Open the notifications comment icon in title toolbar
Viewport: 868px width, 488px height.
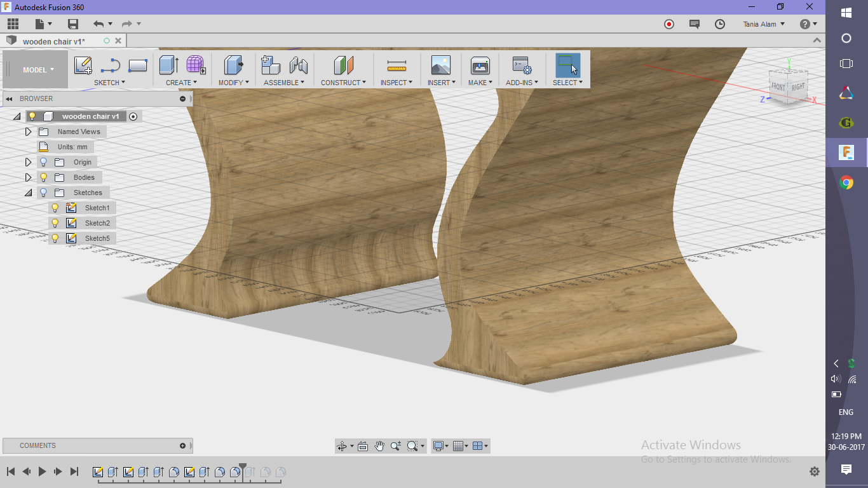click(695, 24)
